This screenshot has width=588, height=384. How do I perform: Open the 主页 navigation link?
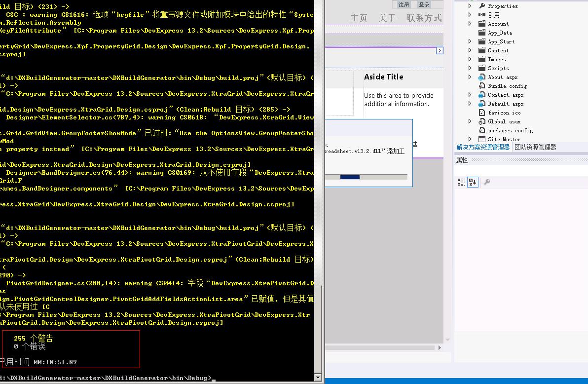point(359,18)
